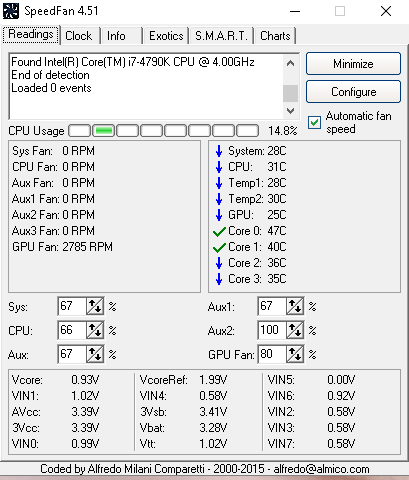Click the SpeedFan app icon in title bar
Viewport: 409px width, 480px height.
[11, 11]
